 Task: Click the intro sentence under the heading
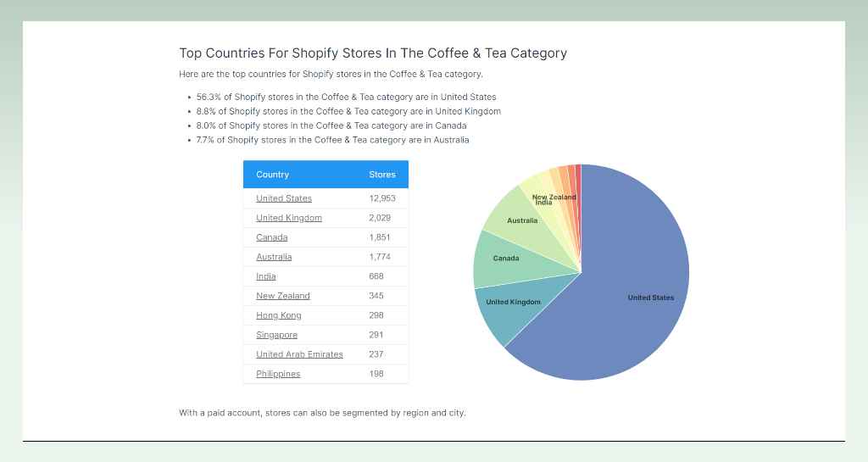coord(331,74)
